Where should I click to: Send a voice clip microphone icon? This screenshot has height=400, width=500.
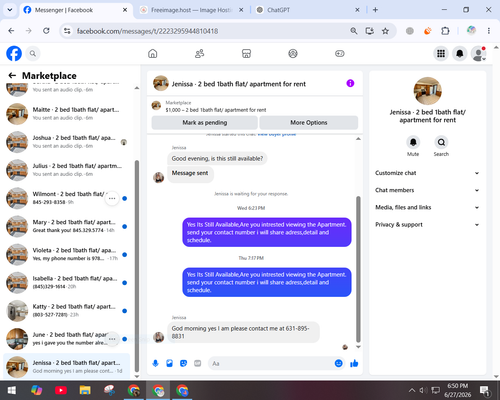[x=155, y=363]
